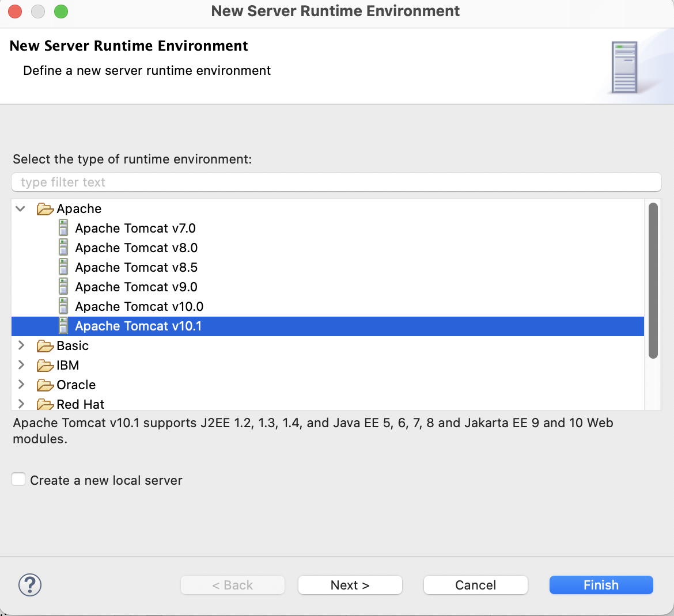Focus the type filter text field
This screenshot has width=674, height=616.
(336, 182)
